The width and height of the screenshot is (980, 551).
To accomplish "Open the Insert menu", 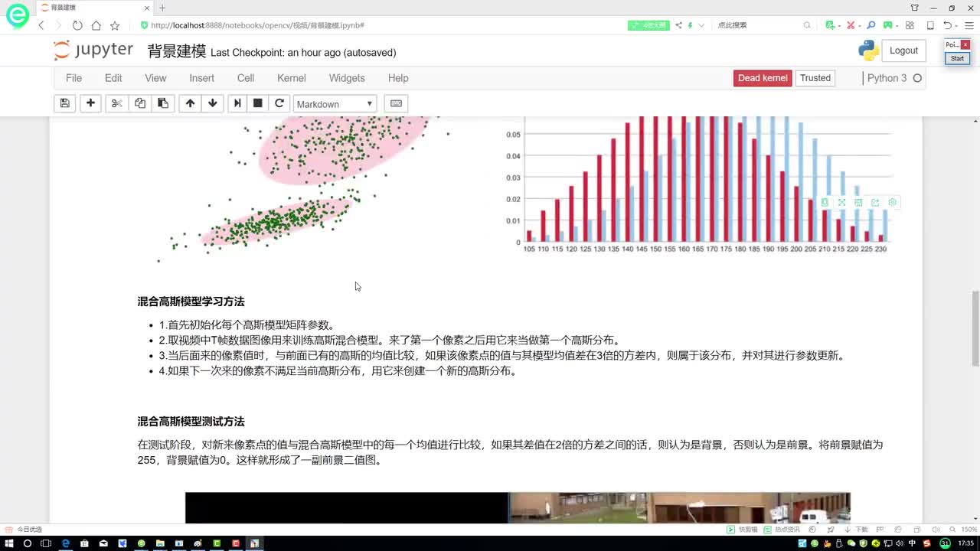I will click(x=202, y=78).
